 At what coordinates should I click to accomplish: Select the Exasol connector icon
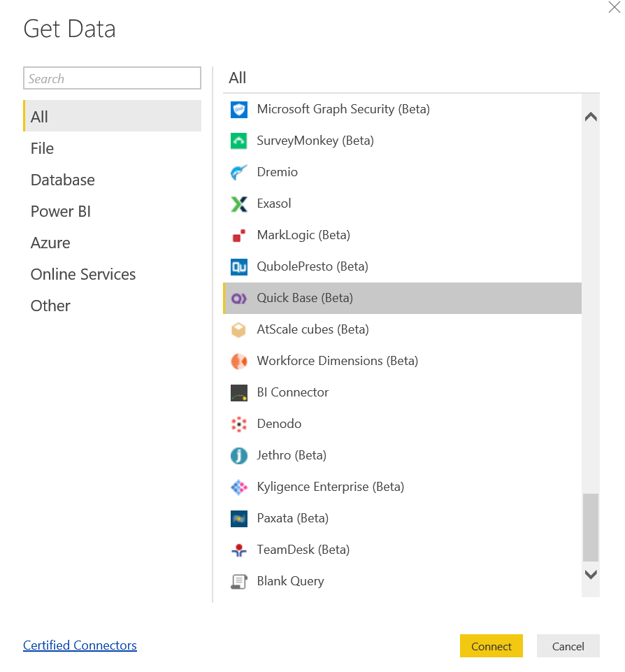[x=238, y=203]
